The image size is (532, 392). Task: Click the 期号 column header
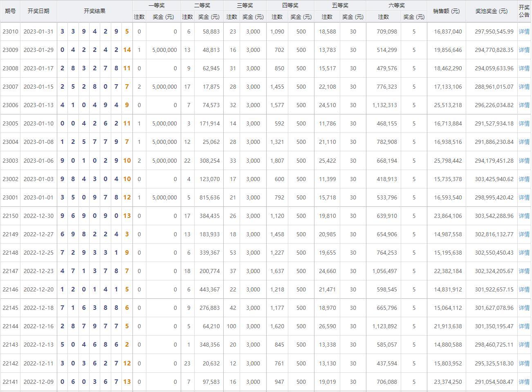tap(10, 11)
